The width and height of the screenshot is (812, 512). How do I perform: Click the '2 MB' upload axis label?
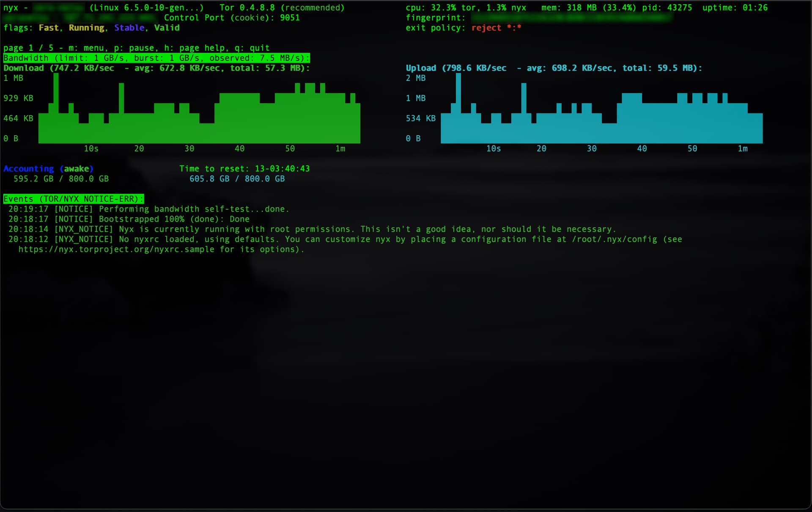coord(416,78)
